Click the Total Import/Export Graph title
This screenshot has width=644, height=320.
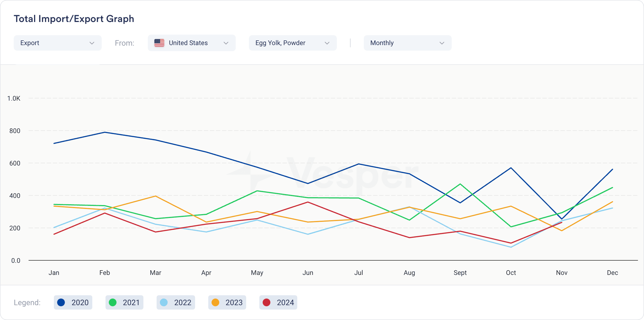[74, 19]
